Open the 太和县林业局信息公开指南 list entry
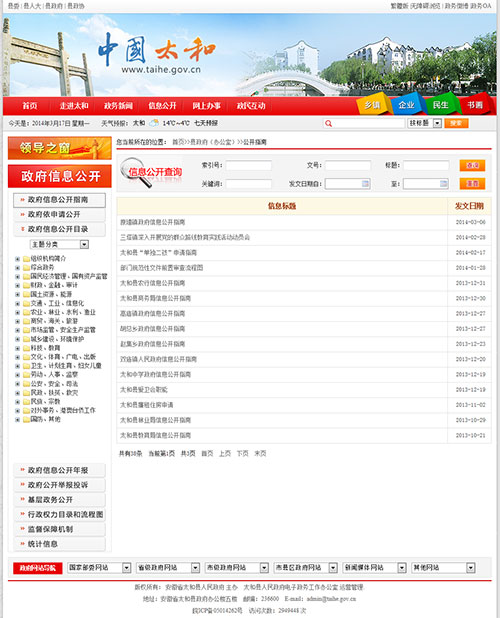Viewport: 500px width, 618px height. pyautogui.click(x=155, y=420)
